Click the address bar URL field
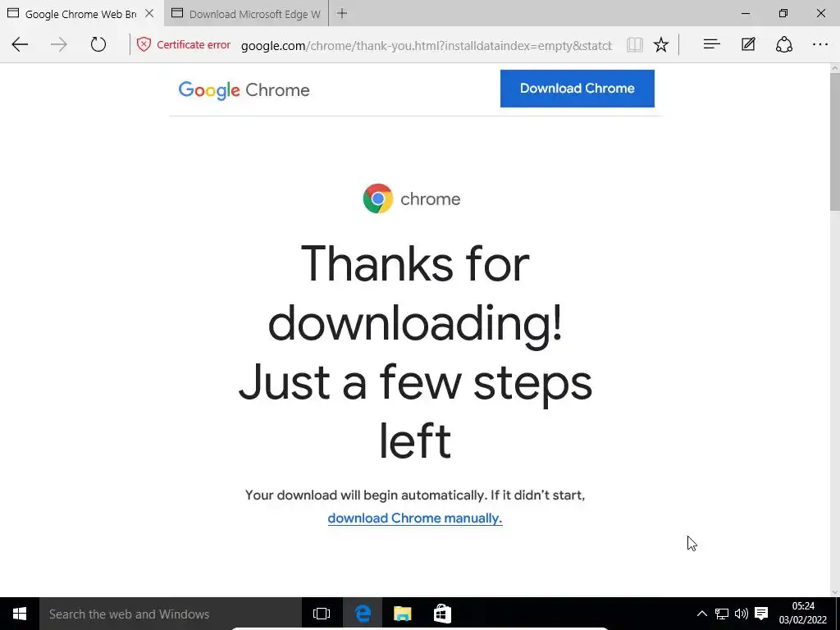The width and height of the screenshot is (840, 630). [x=427, y=45]
